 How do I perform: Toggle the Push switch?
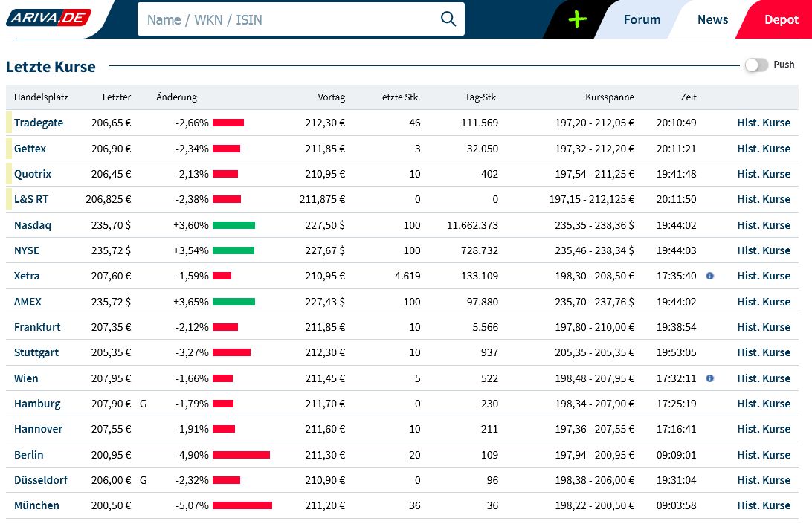pos(756,65)
